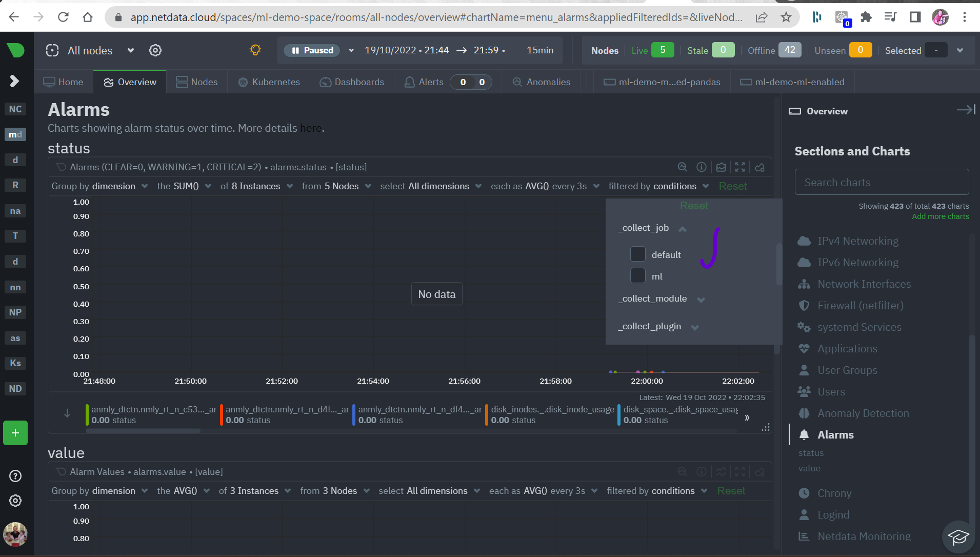The image size is (980, 557).
Task: Open the Dashboards tab
Action: (352, 82)
